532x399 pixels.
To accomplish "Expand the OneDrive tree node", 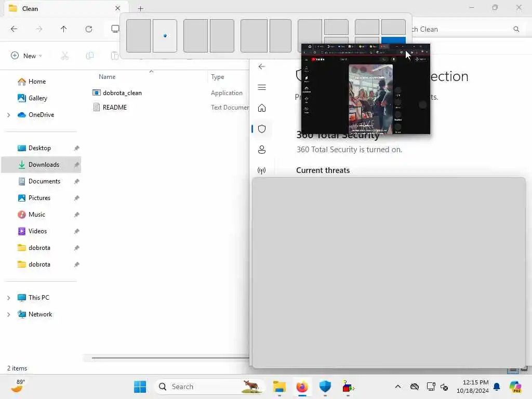I will (x=8, y=115).
